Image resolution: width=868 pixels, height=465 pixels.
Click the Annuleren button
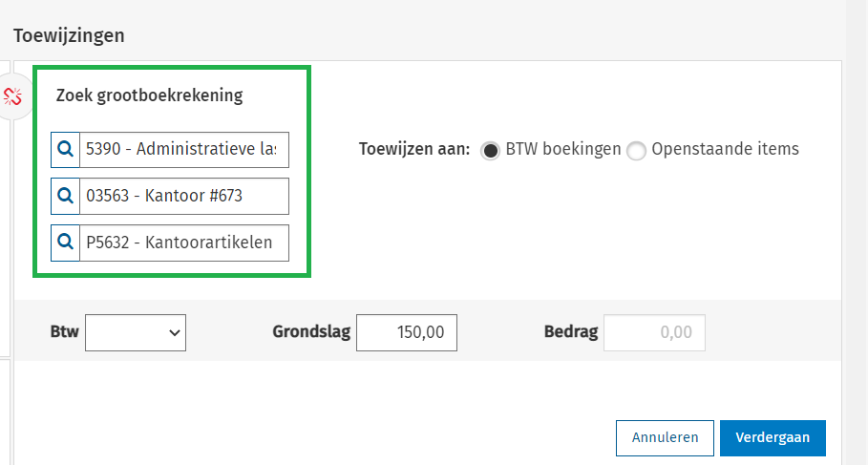coord(665,438)
